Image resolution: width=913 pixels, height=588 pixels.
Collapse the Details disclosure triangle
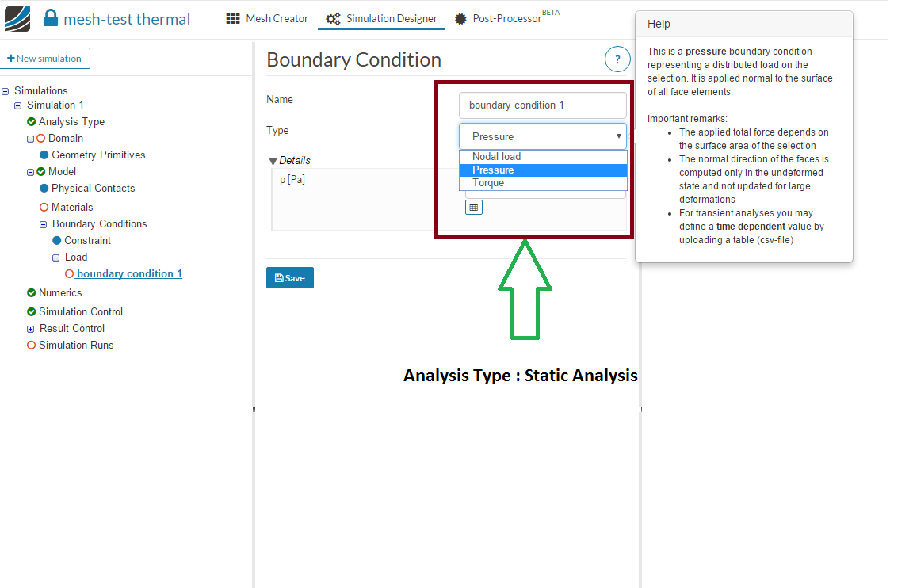[273, 161]
